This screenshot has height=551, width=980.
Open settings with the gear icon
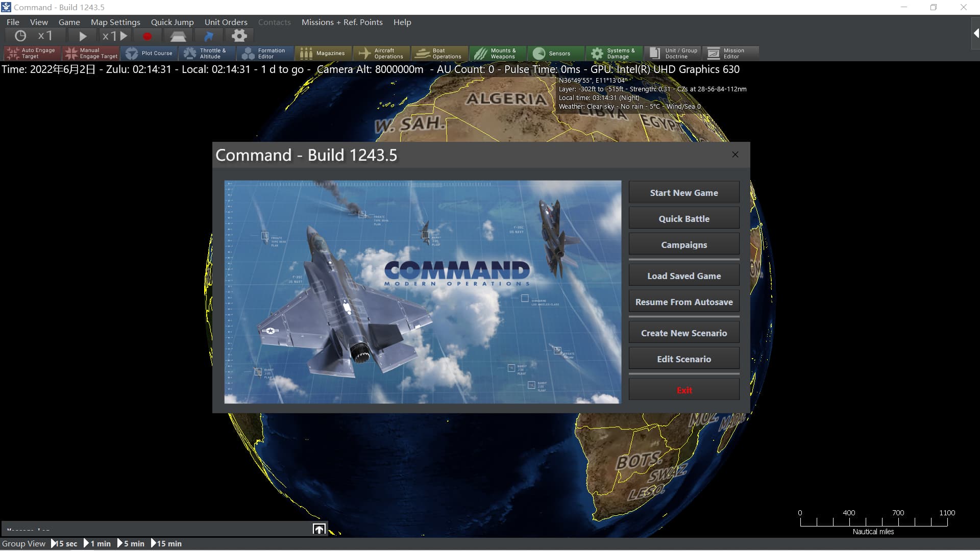click(x=239, y=36)
